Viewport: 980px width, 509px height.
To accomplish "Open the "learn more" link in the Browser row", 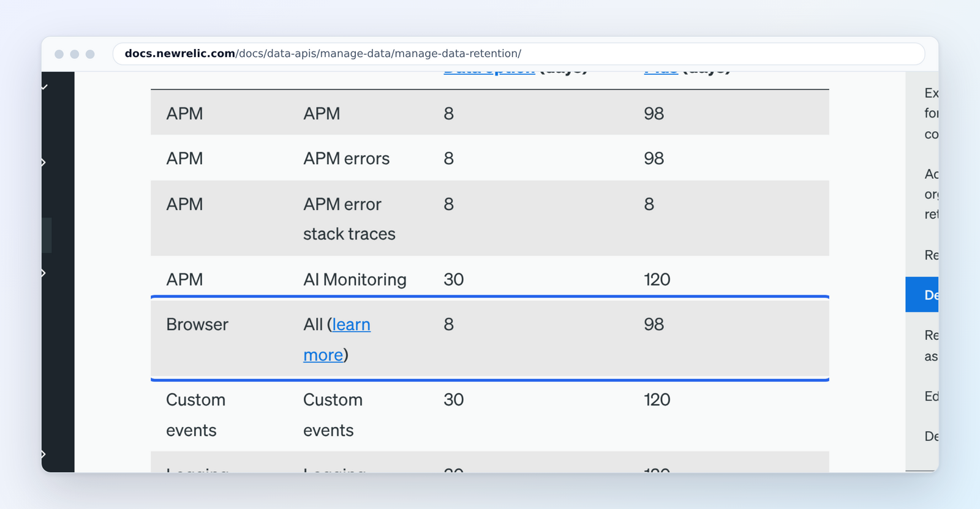I will point(337,339).
